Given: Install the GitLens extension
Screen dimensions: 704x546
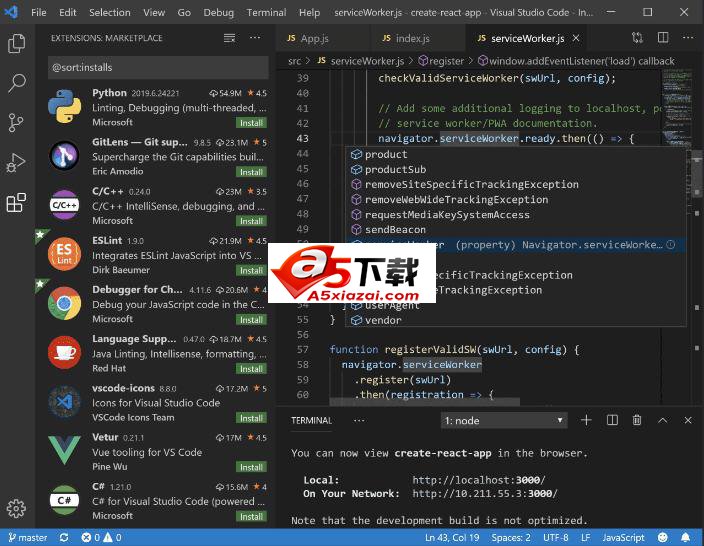Looking at the screenshot, I should point(251,172).
